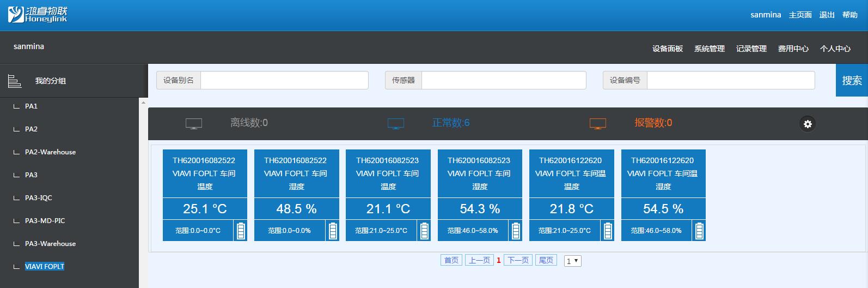Click the Honeylink logo

coord(38,15)
